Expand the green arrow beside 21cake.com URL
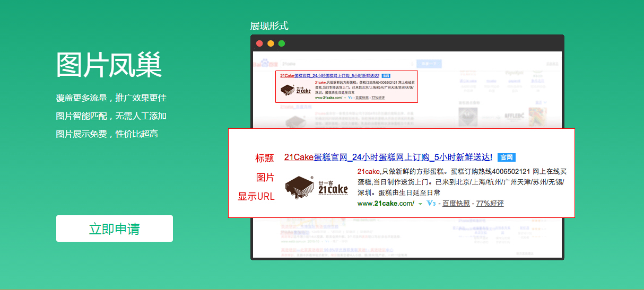The width and height of the screenshot is (644, 290). tap(420, 204)
